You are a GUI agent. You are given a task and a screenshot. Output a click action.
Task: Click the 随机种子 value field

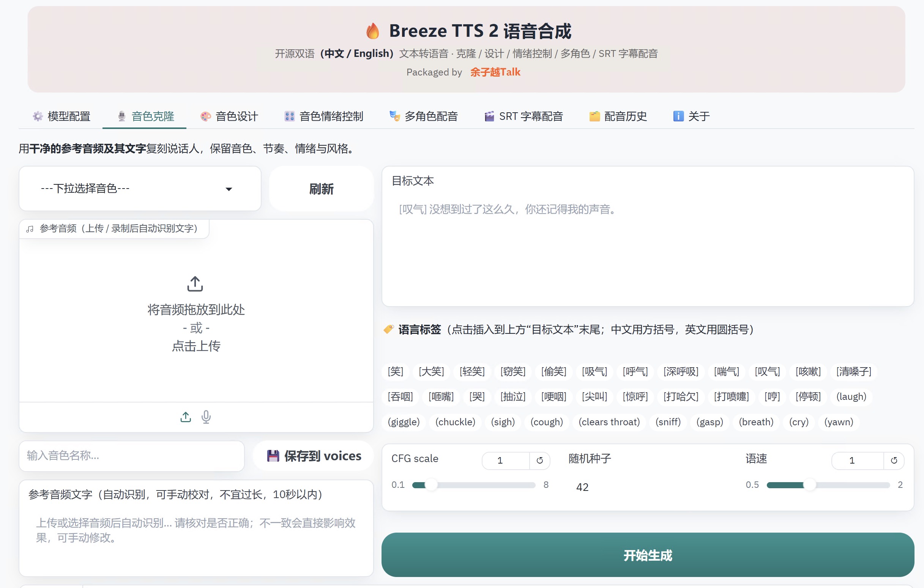648,487
